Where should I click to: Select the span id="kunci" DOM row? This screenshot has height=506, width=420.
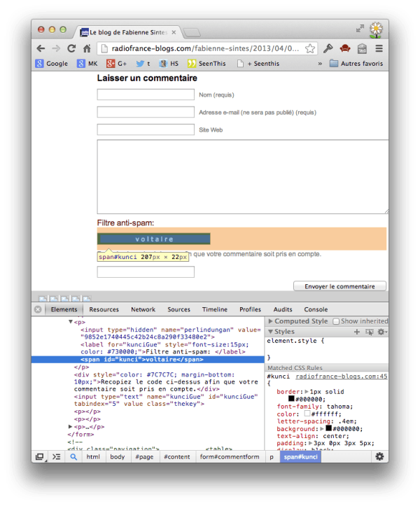(x=148, y=360)
